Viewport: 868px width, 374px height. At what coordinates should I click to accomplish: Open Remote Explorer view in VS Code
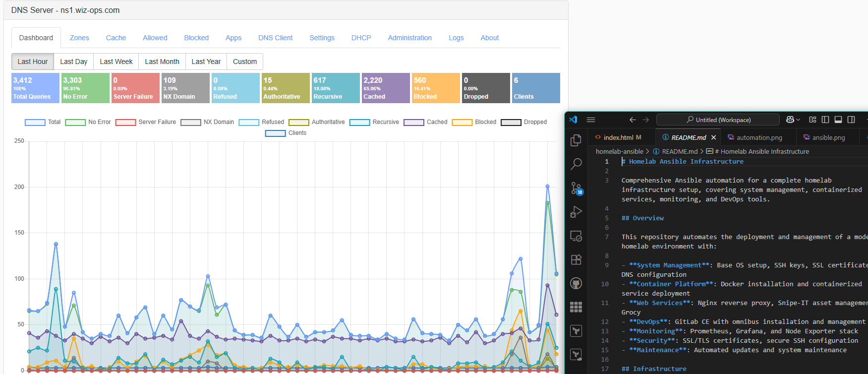(x=576, y=236)
